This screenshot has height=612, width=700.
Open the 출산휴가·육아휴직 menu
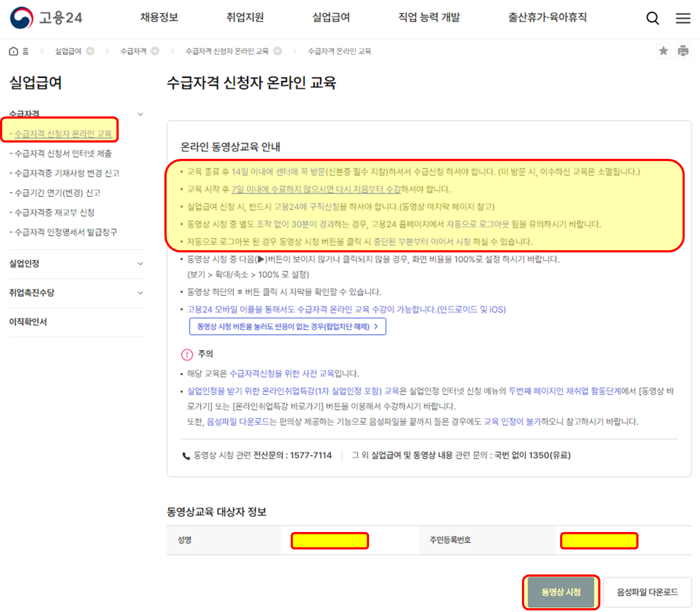[x=547, y=17]
